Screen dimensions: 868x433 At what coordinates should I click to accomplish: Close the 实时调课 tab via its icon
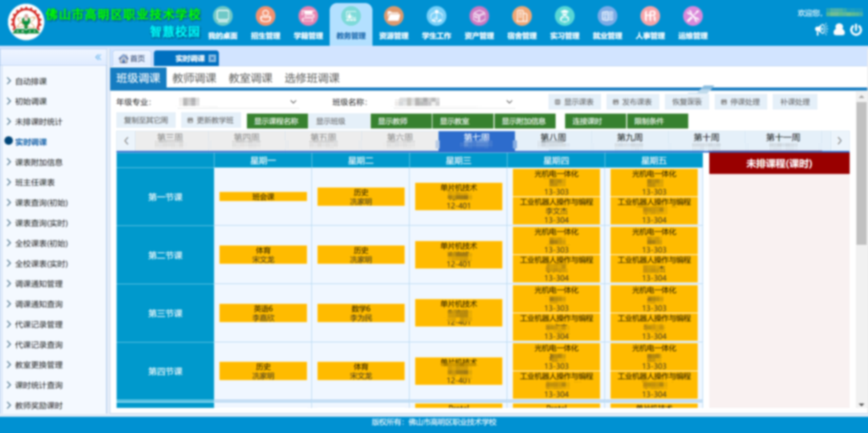(212, 58)
